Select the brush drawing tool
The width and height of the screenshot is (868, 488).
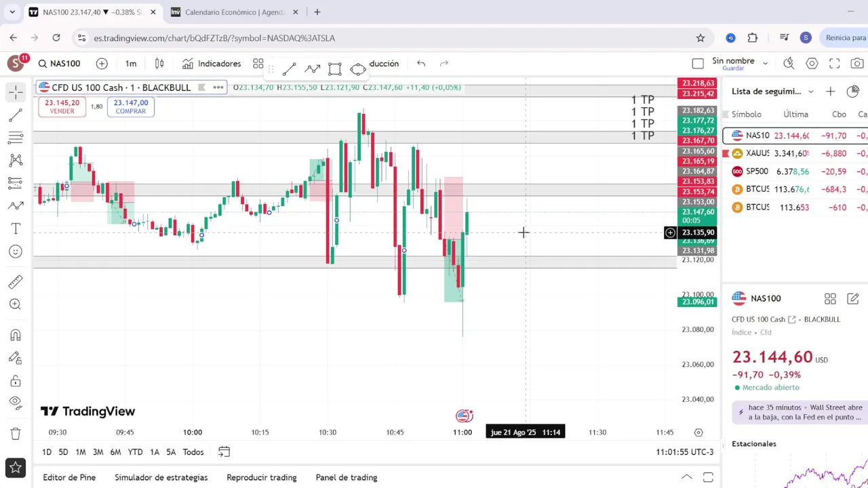pos(16,206)
